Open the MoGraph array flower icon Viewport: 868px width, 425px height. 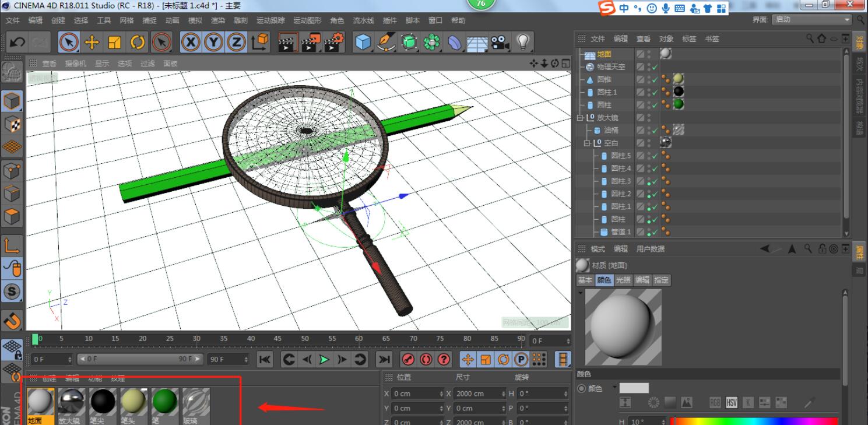point(432,42)
